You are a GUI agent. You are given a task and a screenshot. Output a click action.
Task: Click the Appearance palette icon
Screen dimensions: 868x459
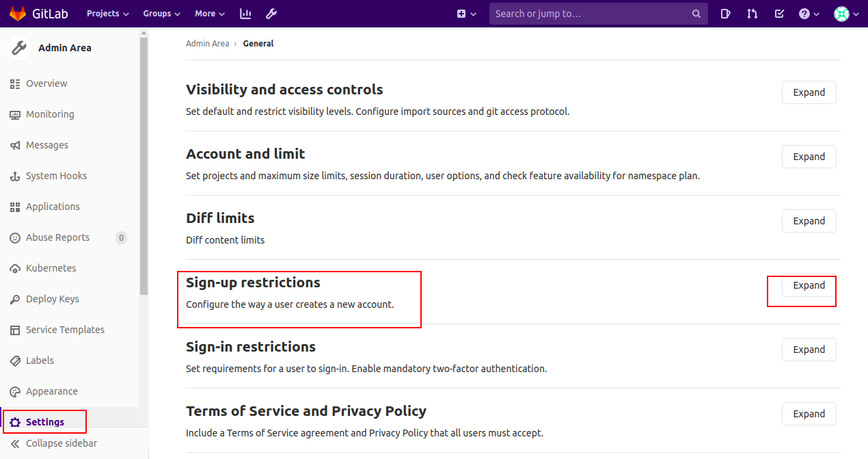(15, 391)
